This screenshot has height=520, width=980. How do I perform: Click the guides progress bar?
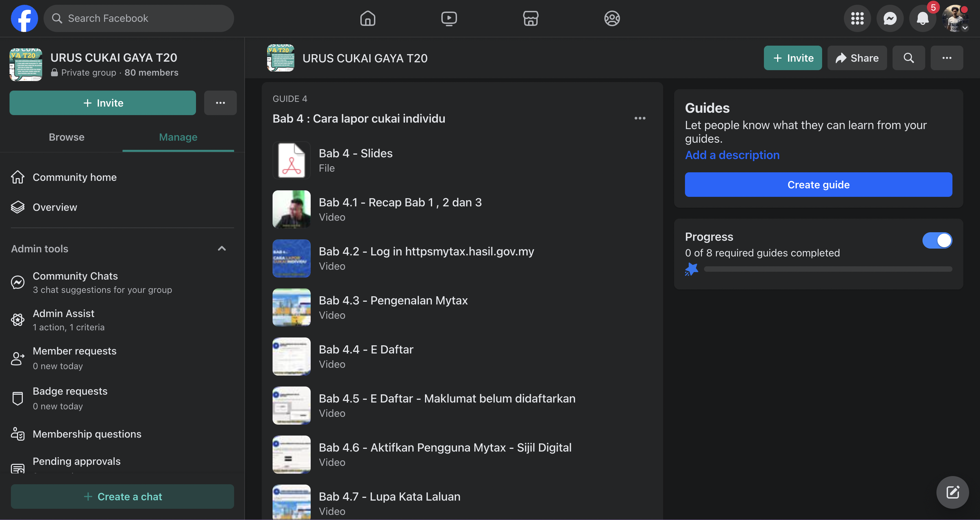pos(828,269)
